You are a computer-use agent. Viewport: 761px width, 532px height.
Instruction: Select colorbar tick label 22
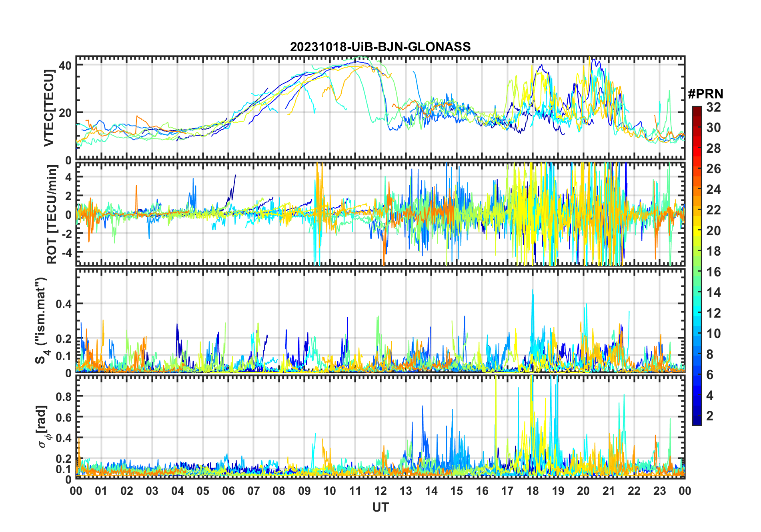tap(713, 210)
